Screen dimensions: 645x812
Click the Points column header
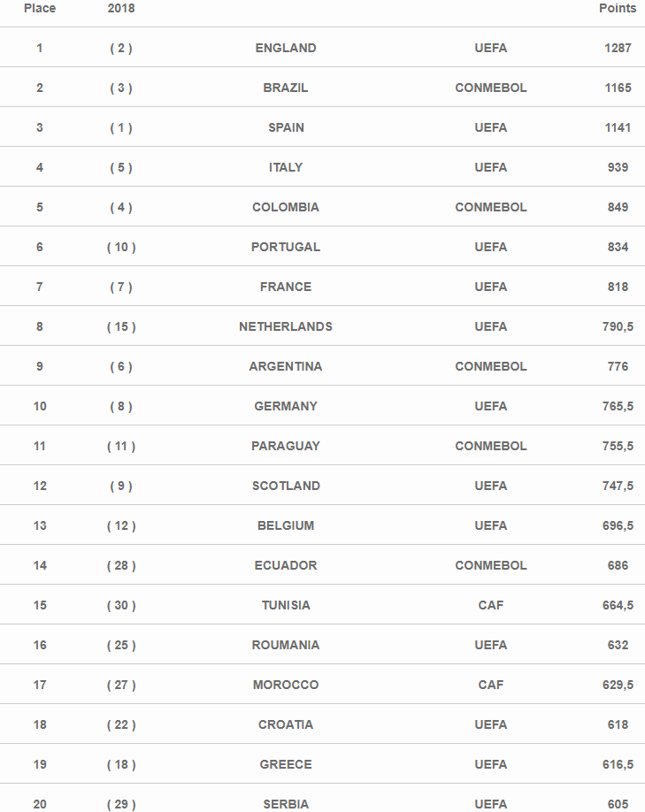pos(618,8)
